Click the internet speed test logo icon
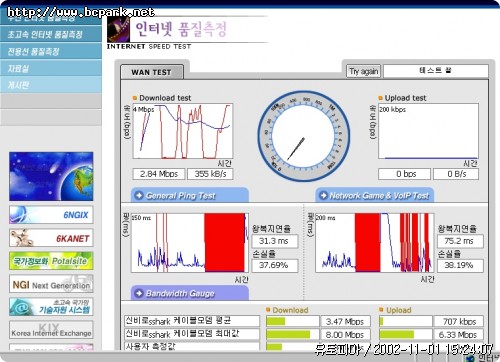 pyautogui.click(x=118, y=30)
